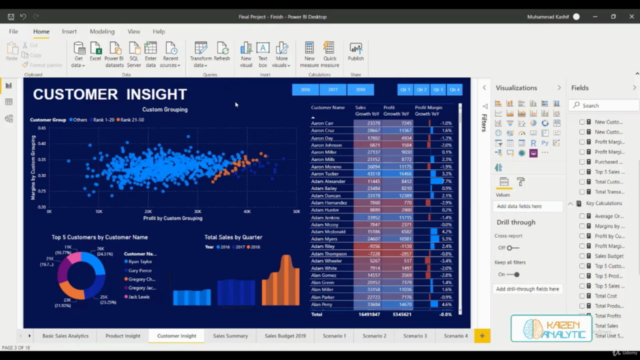Select the R script visual
Image resolution: width=640 pixels, height=360 pixels.
(533, 143)
